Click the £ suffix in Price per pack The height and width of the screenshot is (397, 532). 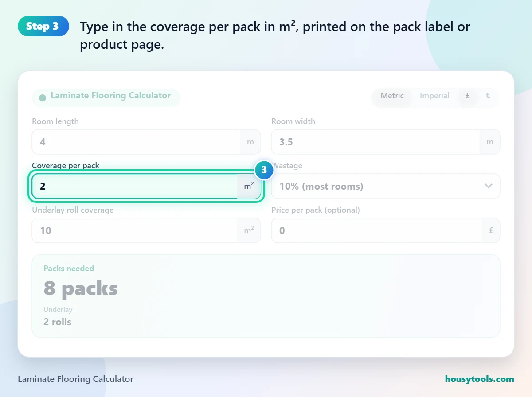(x=491, y=230)
